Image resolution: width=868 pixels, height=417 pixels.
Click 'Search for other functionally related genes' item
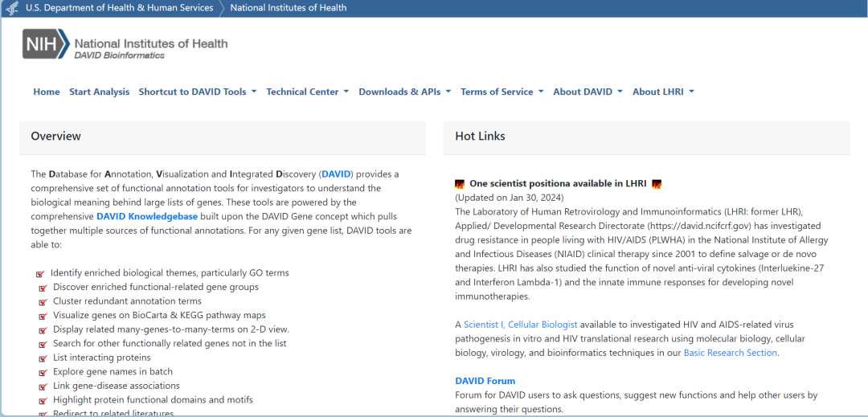click(170, 343)
